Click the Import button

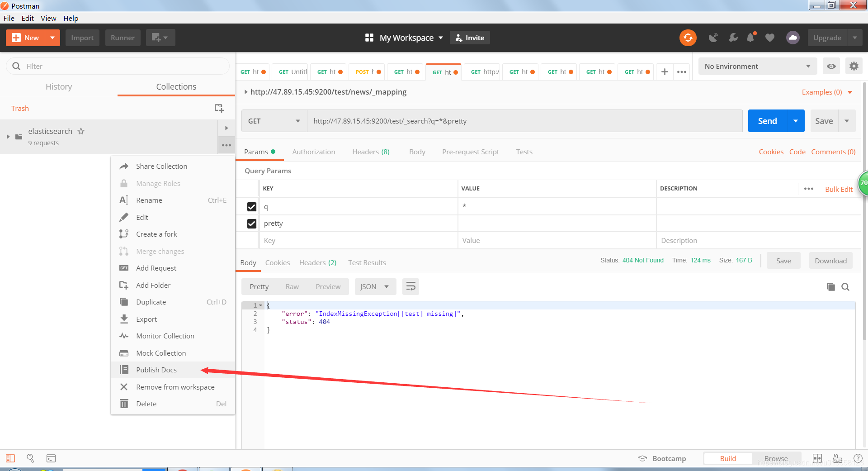coord(82,38)
